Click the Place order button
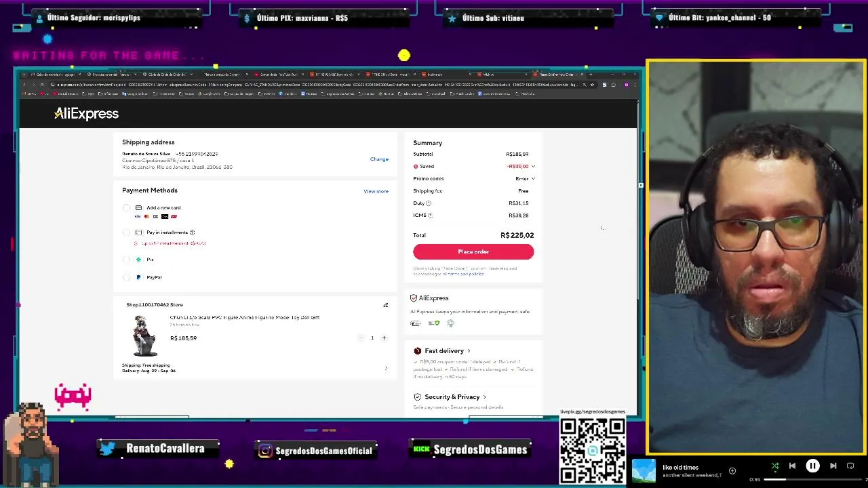Viewport: 868px width, 488px height. (473, 251)
